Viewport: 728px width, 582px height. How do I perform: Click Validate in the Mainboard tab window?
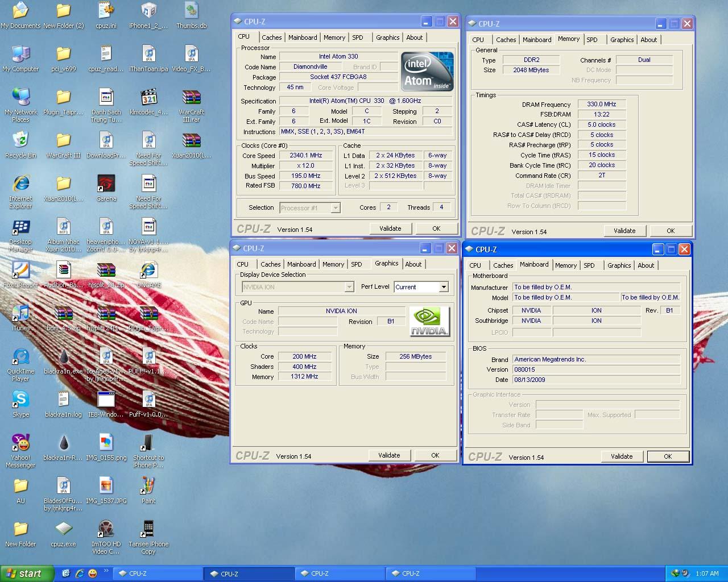622,456
